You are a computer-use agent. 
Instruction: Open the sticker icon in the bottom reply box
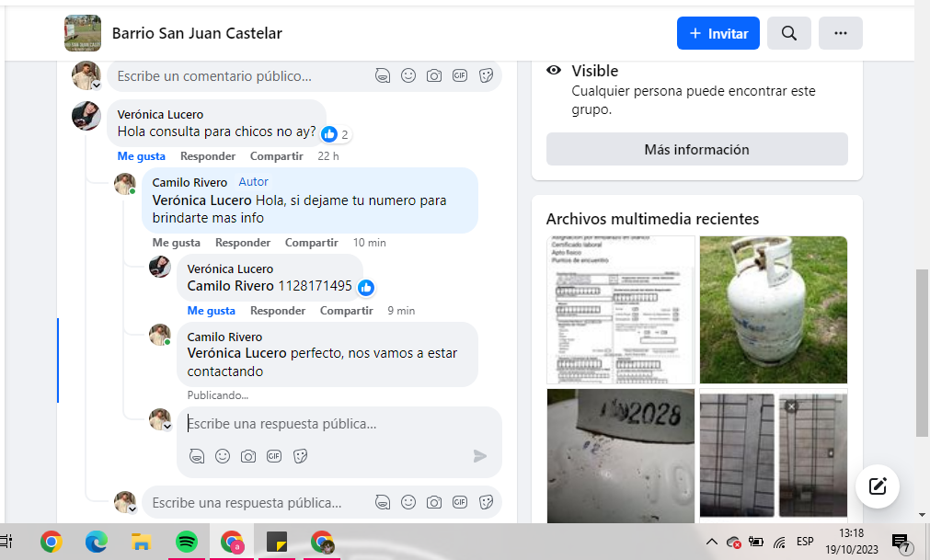486,502
